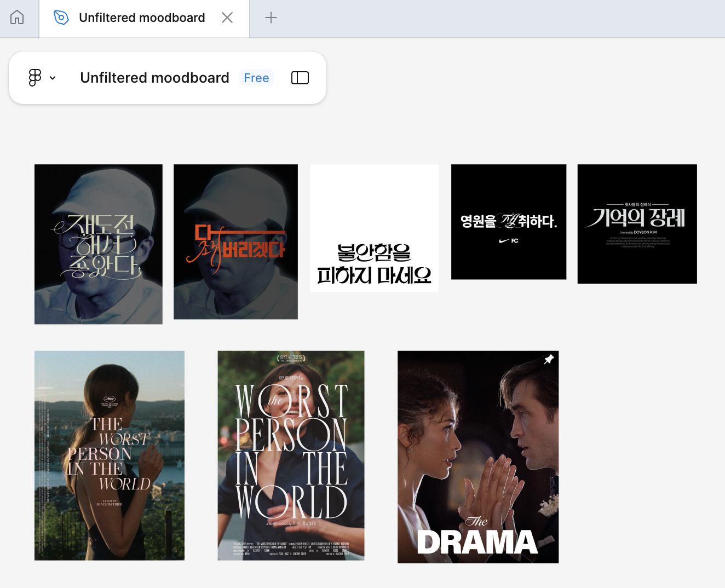Image resolution: width=725 pixels, height=588 pixels.
Task: Select the white poster with black Korean text
Action: point(374,228)
